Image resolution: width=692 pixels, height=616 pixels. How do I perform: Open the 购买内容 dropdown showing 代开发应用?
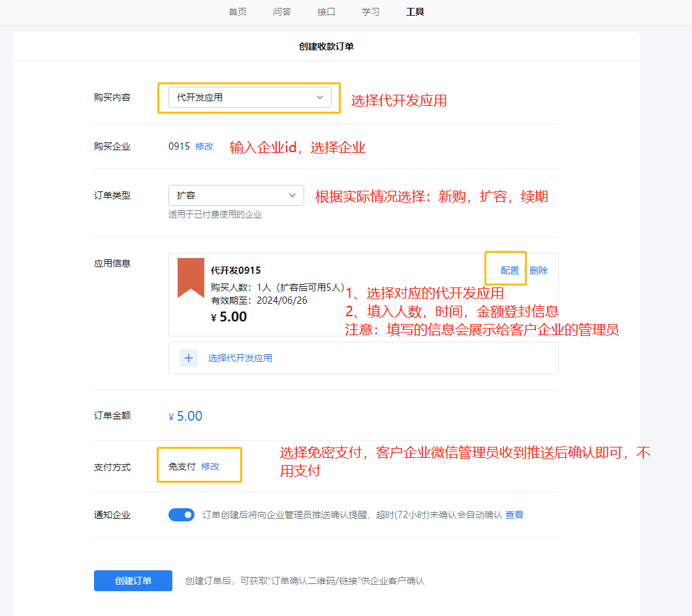pos(249,97)
